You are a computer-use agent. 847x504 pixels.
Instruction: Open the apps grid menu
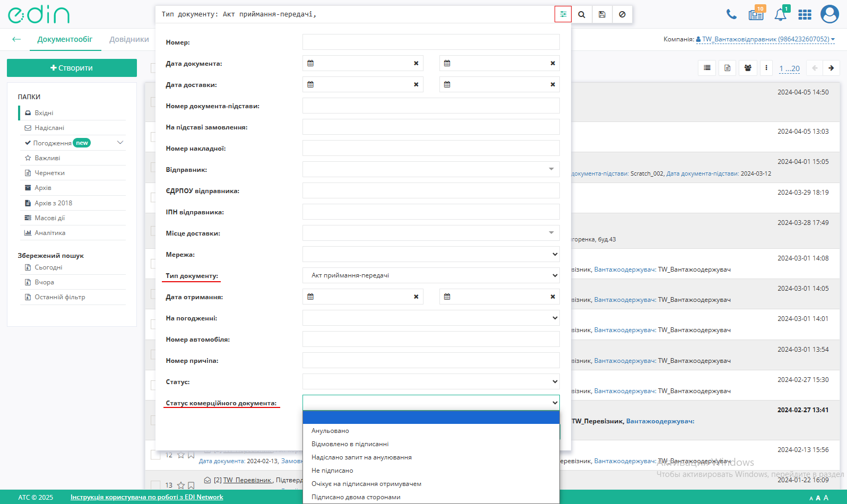pyautogui.click(x=805, y=14)
